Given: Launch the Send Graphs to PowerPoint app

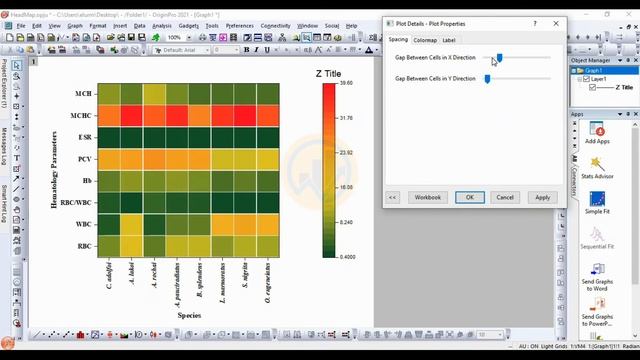Looking at the screenshot, I should pyautogui.click(x=597, y=312).
